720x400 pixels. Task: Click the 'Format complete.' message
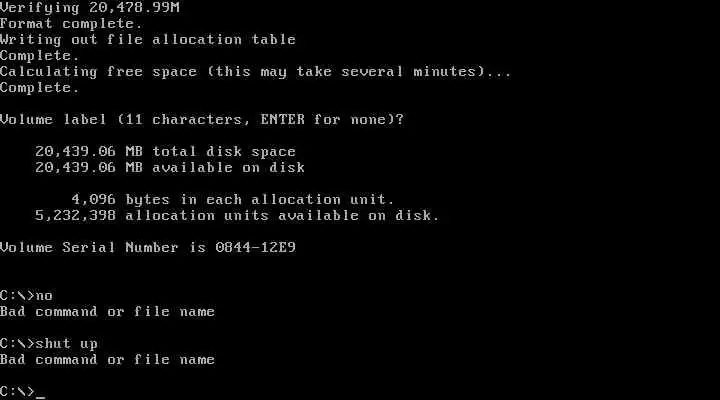(72, 23)
